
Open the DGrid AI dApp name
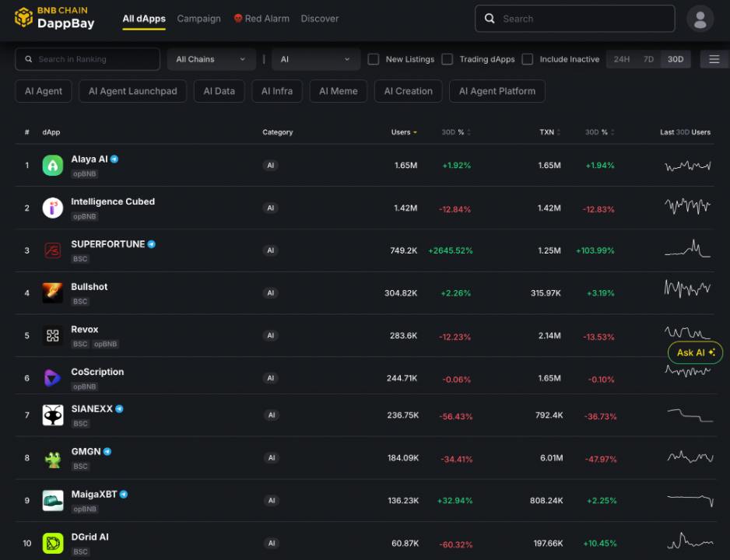click(89, 537)
